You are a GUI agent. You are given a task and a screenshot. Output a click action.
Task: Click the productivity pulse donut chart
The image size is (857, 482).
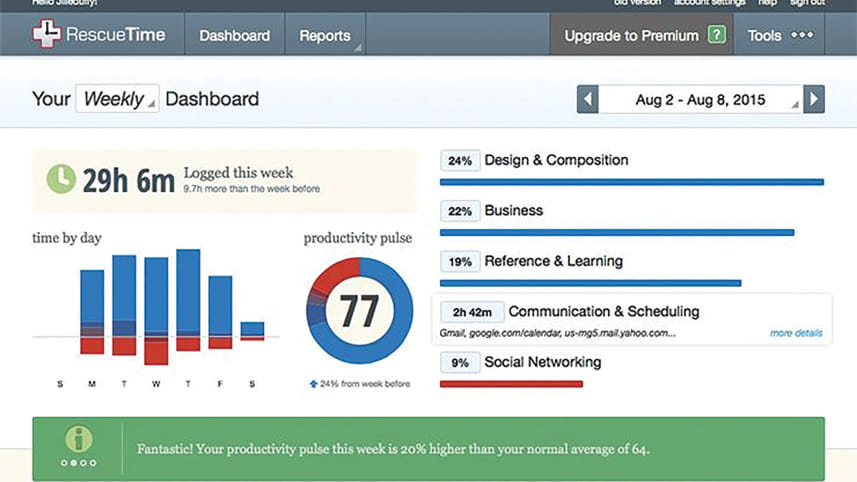pyautogui.click(x=358, y=310)
